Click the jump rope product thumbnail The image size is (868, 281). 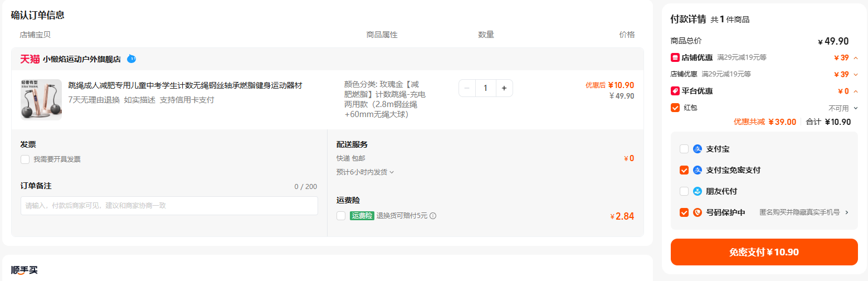tap(41, 99)
